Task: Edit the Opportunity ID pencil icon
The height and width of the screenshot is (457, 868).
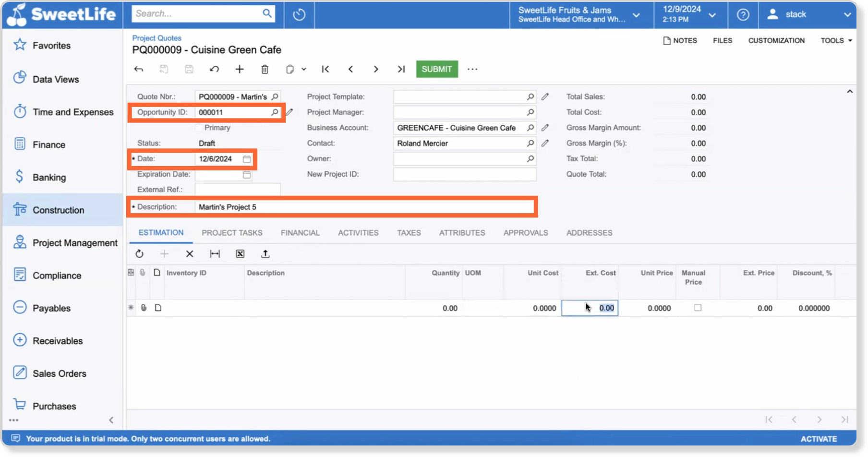Action: (289, 112)
